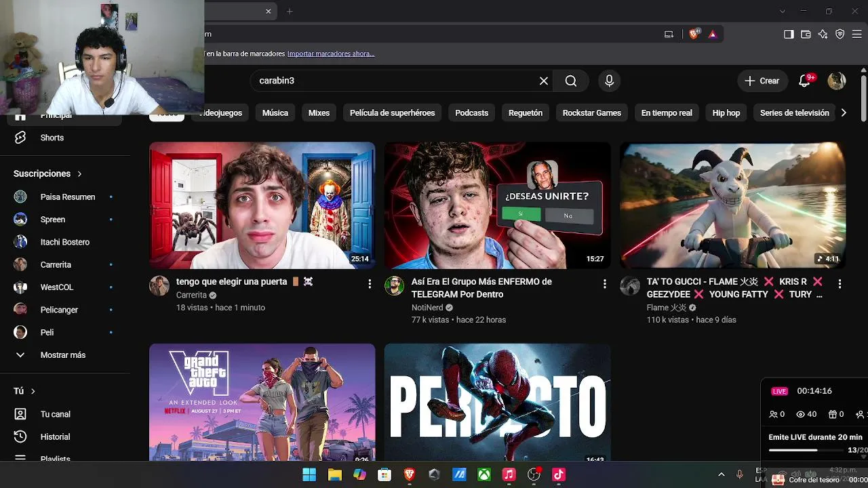Launch Xbox app from the taskbar

pyautogui.click(x=484, y=474)
